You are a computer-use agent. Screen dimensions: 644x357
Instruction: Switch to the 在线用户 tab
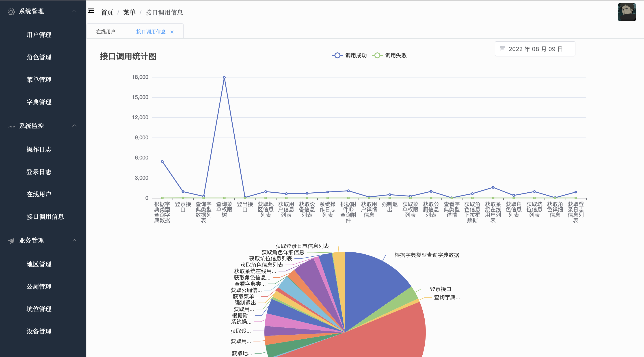(x=106, y=32)
